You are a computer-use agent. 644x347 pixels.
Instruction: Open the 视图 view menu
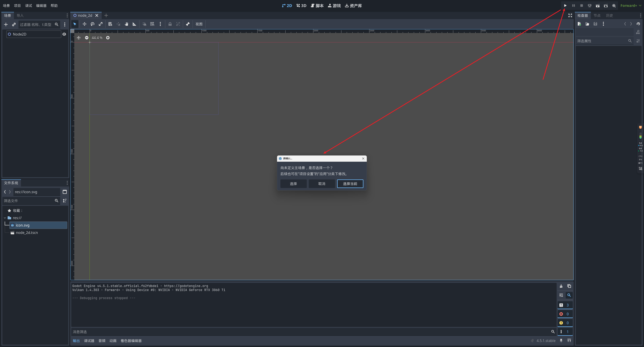[x=199, y=24]
